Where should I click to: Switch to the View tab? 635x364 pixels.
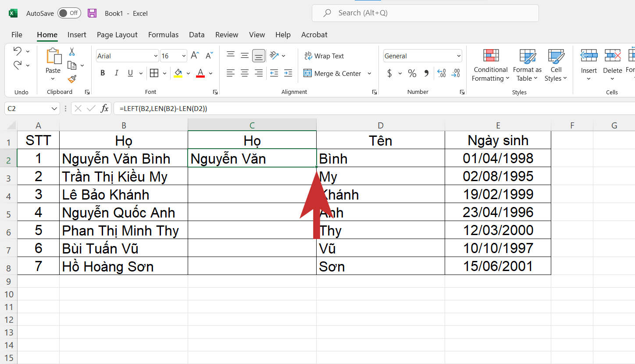(x=257, y=35)
